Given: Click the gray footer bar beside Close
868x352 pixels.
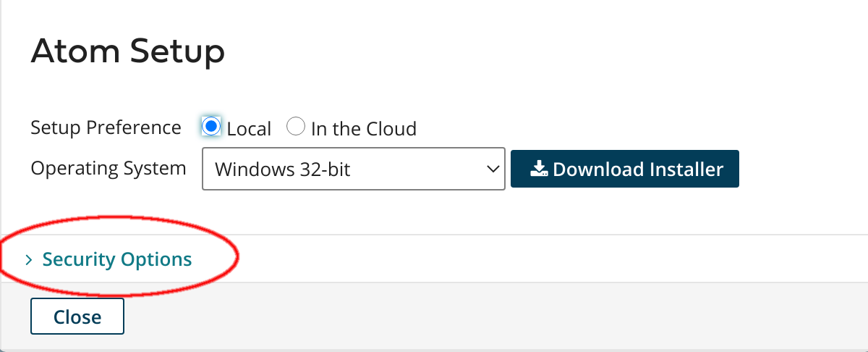Looking at the screenshot, I should click(492, 317).
